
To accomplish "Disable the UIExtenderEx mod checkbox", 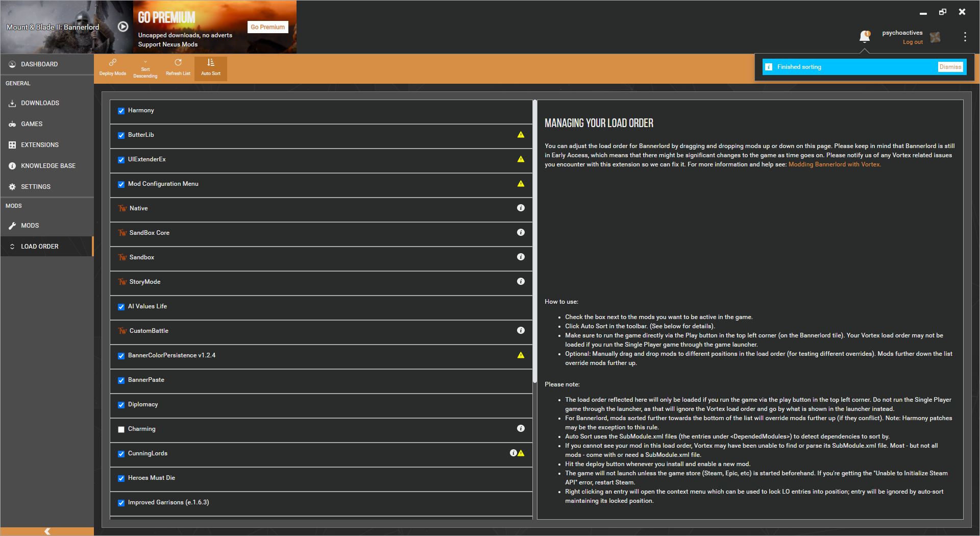I will pyautogui.click(x=121, y=160).
